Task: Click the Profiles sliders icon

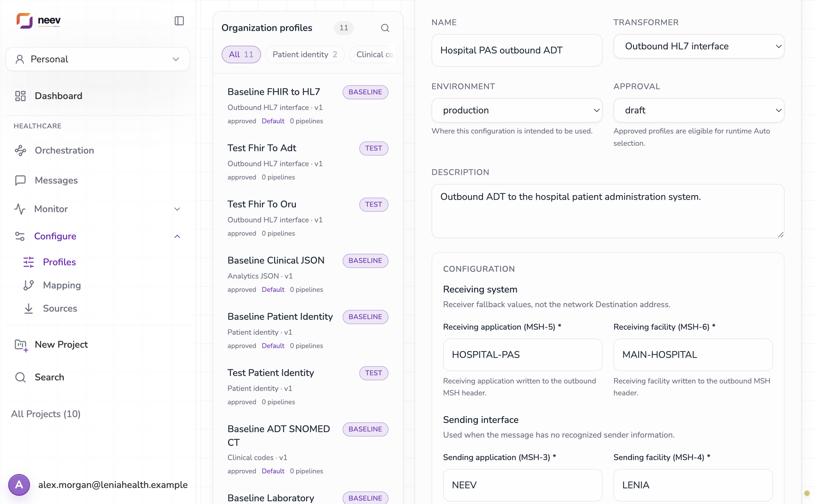Action: click(29, 262)
